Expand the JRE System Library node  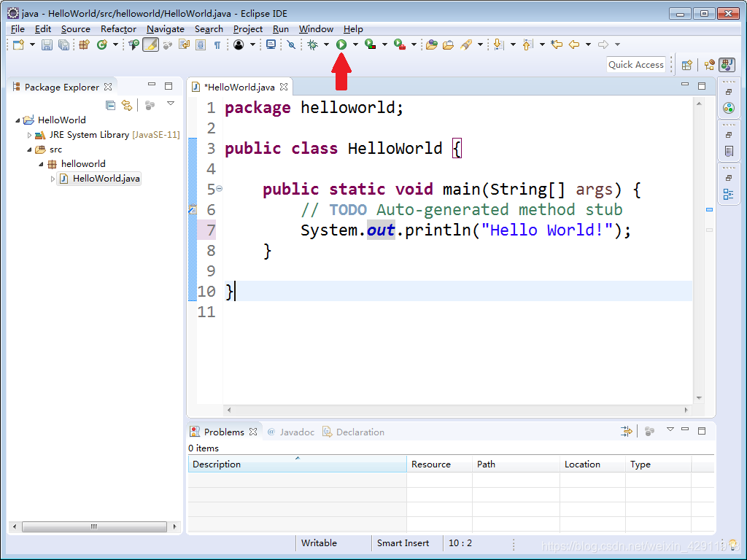pyautogui.click(x=29, y=135)
